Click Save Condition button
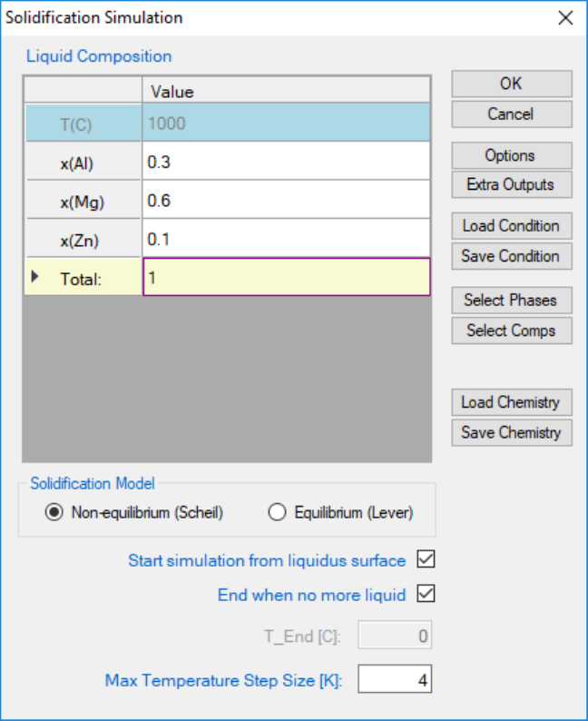588x721 pixels. [x=512, y=256]
